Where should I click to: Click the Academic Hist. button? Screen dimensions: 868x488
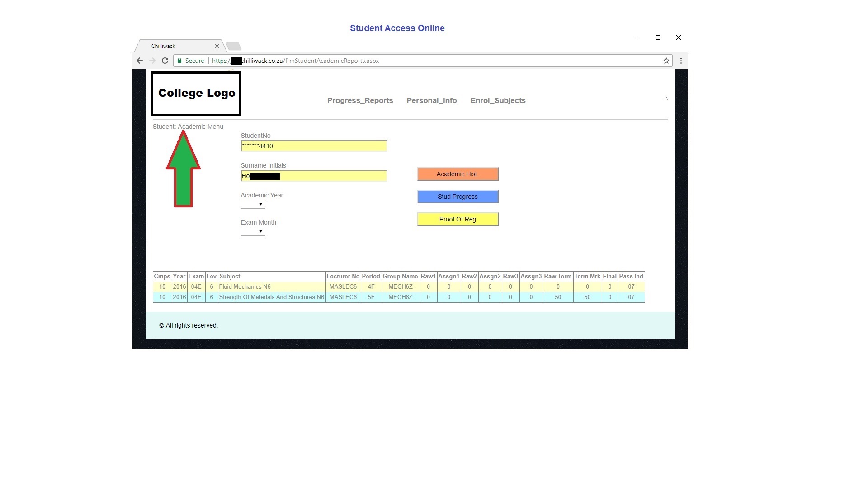pos(458,174)
